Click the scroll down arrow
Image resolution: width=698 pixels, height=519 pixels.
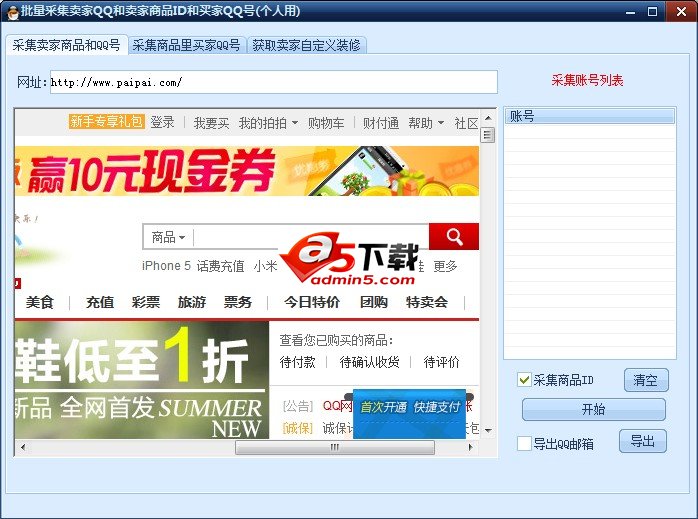point(488,430)
